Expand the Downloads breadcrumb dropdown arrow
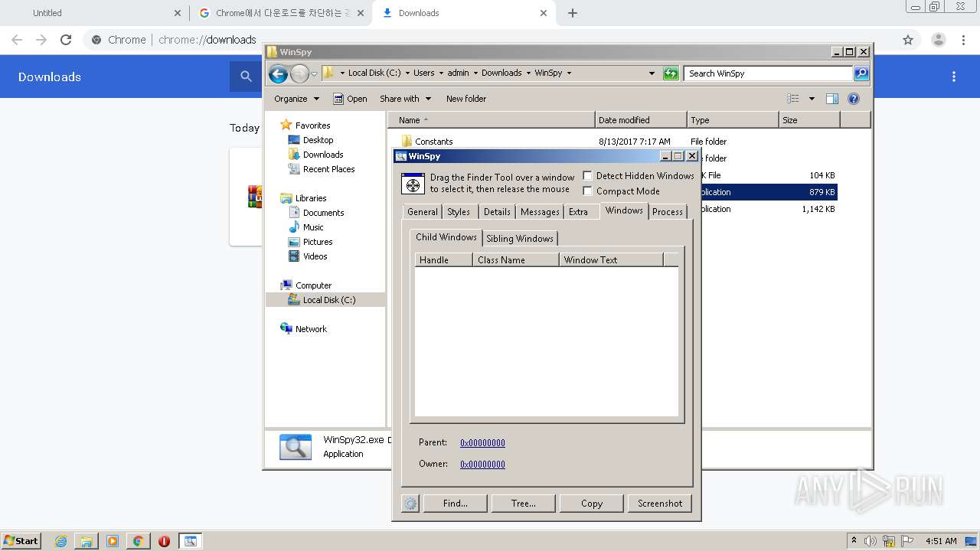This screenshot has width=980, height=551. click(528, 73)
